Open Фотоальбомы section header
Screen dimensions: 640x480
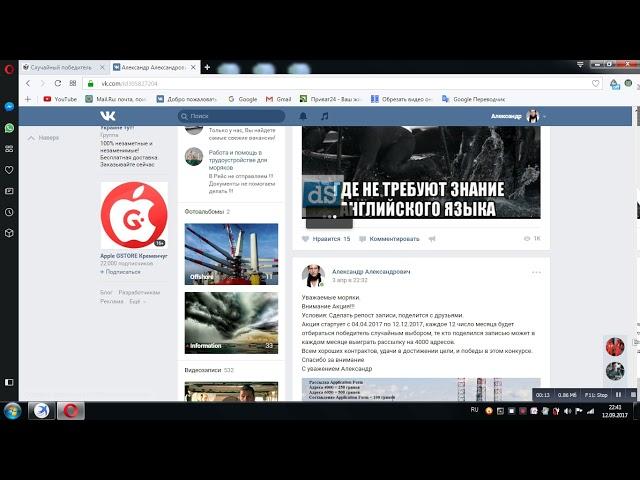point(207,212)
